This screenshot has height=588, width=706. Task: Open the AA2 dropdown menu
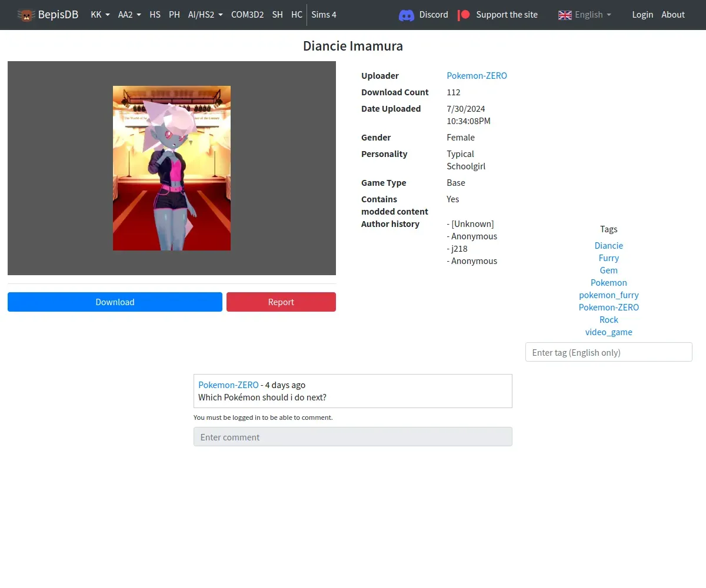tap(129, 15)
